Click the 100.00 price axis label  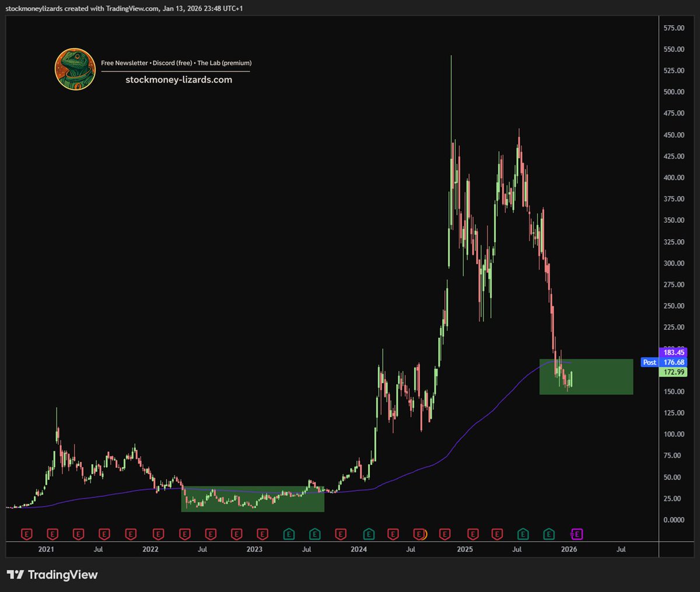[x=674, y=435]
